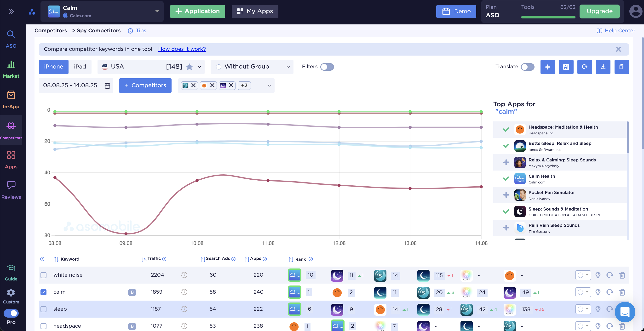
Task: Switch to the iPhone tab
Action: (x=53, y=67)
